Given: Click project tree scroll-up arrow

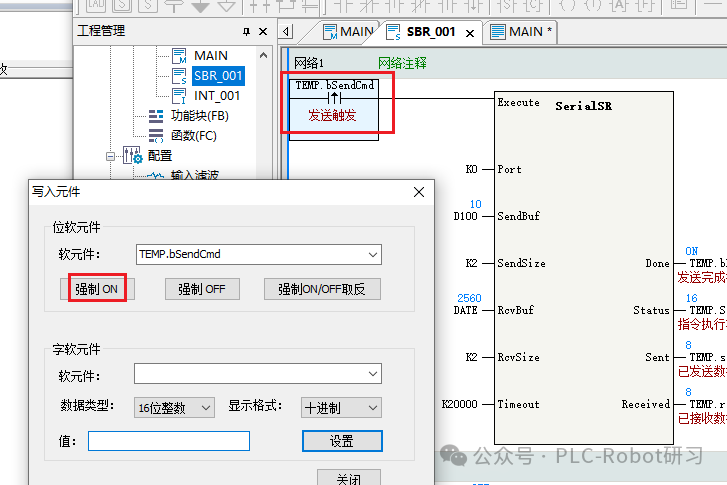Looking at the screenshot, I should pos(263,55).
